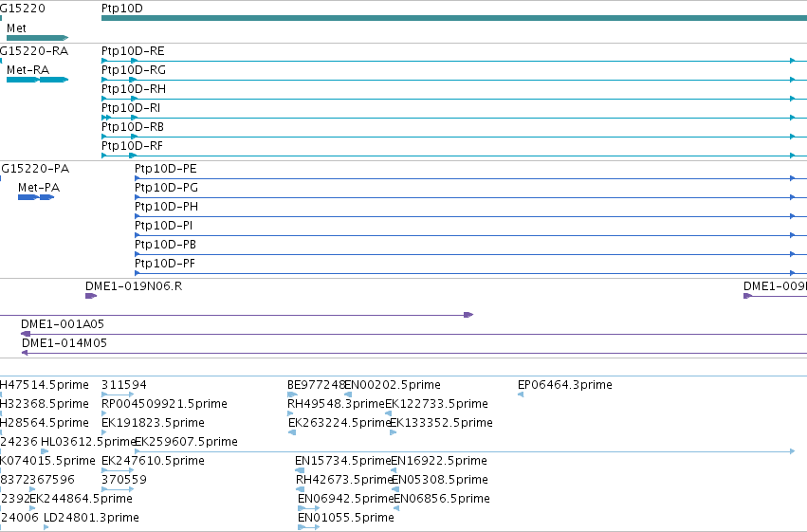Click the Met-RA transcript feature

pyautogui.click(x=37, y=80)
